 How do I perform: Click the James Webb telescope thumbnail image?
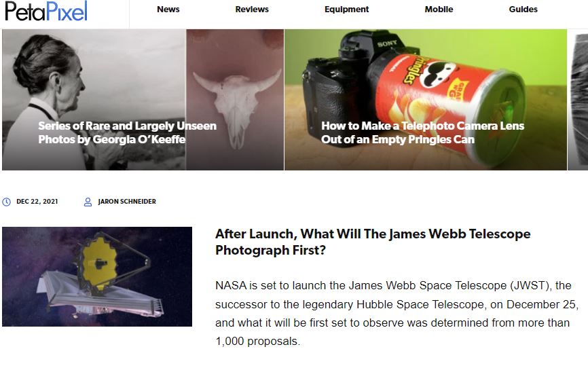tap(97, 277)
